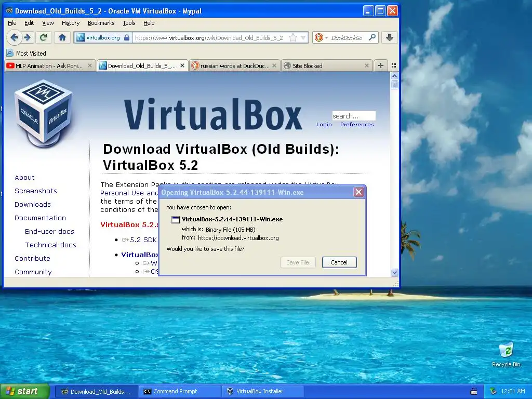The height and width of the screenshot is (399, 532).
Task: Click the page scrollbar down arrow
Action: click(394, 272)
